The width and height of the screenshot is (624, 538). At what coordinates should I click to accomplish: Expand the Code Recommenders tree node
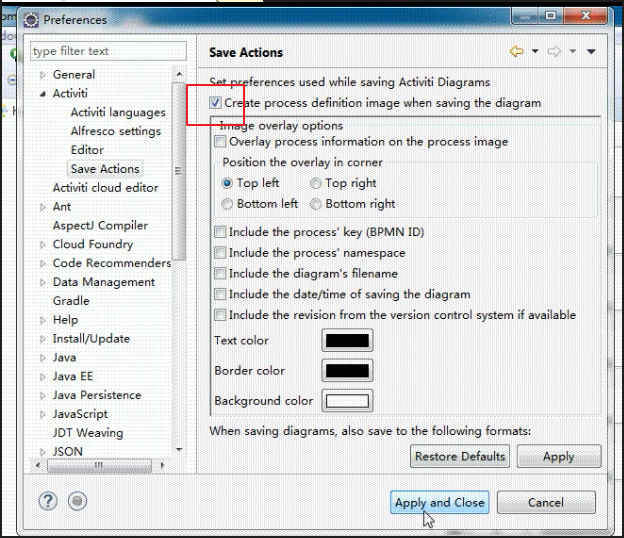pyautogui.click(x=43, y=263)
